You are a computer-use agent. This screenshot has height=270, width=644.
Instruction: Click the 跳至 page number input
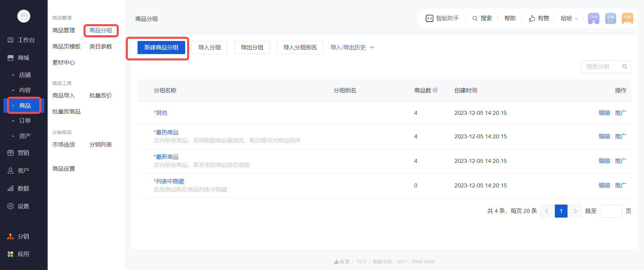pyautogui.click(x=610, y=211)
